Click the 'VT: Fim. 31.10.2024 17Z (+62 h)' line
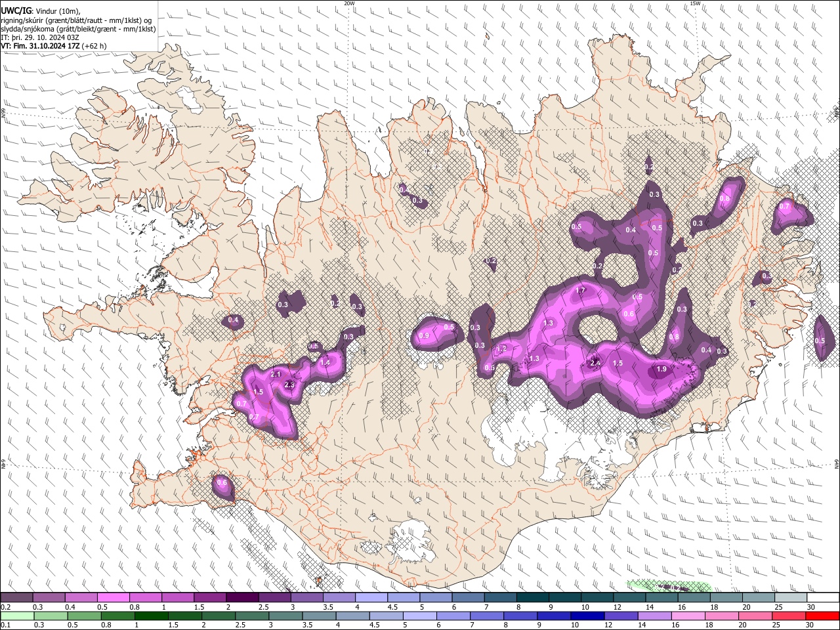Viewport: 840px width, 630px height. tap(54, 46)
